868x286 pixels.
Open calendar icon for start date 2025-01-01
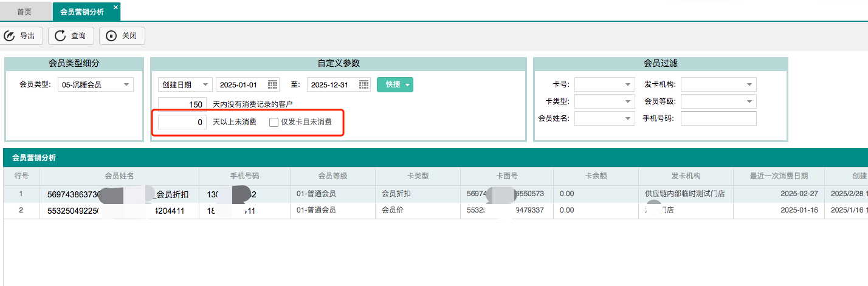(x=273, y=84)
